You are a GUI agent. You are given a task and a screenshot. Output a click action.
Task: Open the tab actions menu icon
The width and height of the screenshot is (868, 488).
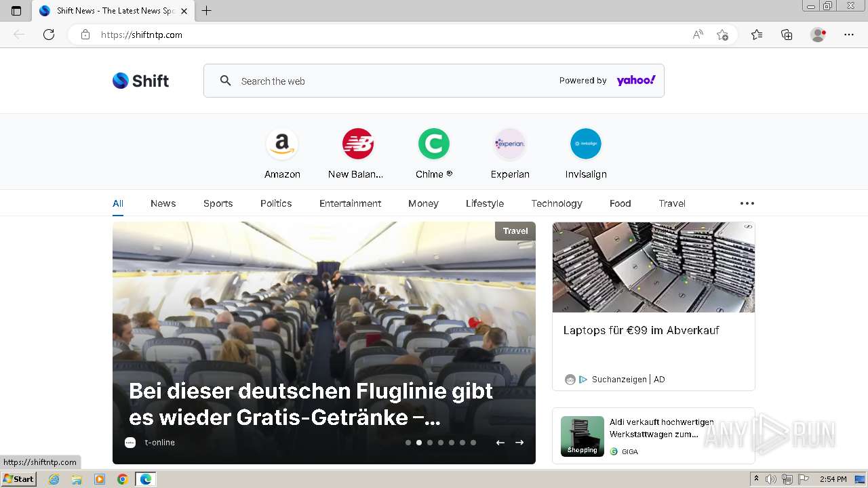click(x=16, y=11)
